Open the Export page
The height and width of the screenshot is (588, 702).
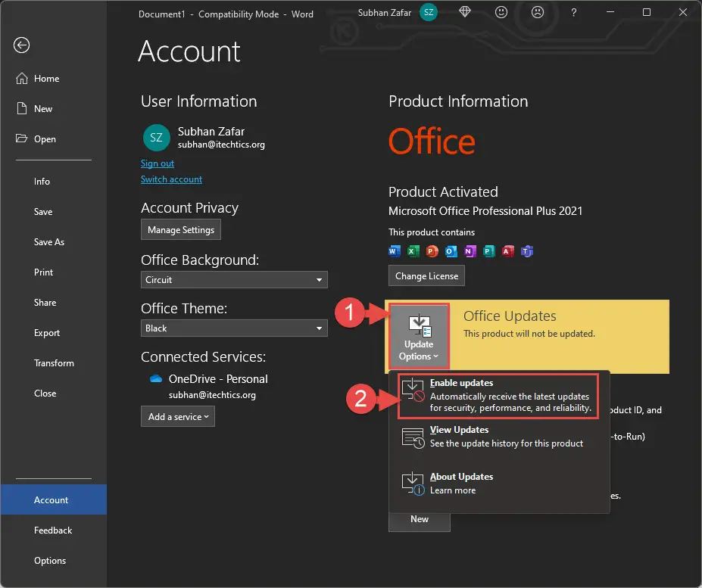(46, 333)
